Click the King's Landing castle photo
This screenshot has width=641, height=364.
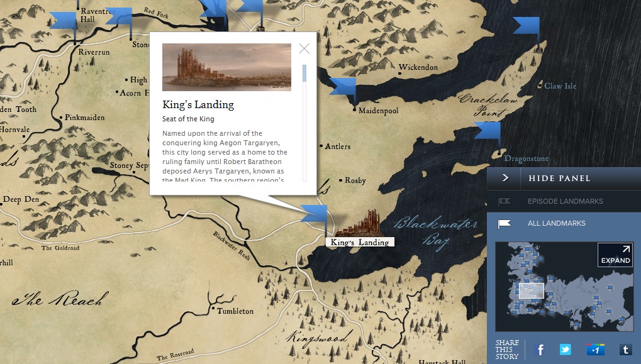click(x=226, y=67)
